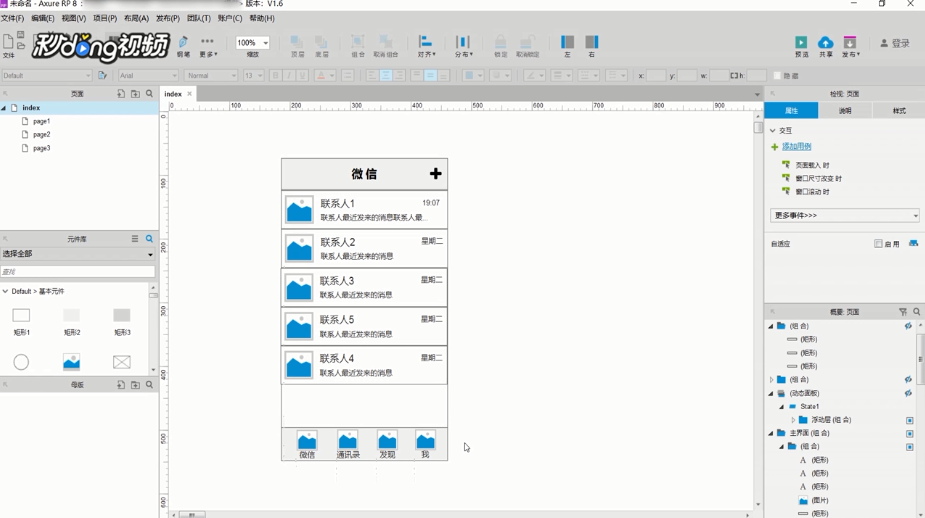Collapse the index page tree node

(x=4, y=108)
